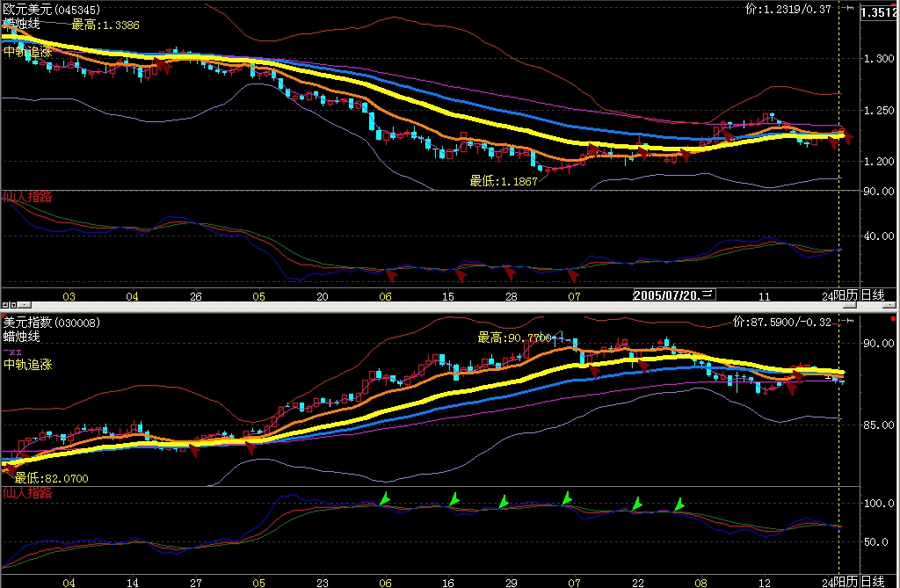Click the horizontal scrollbar thumb near right end
The width and height of the screenshot is (900, 588).
(850, 305)
